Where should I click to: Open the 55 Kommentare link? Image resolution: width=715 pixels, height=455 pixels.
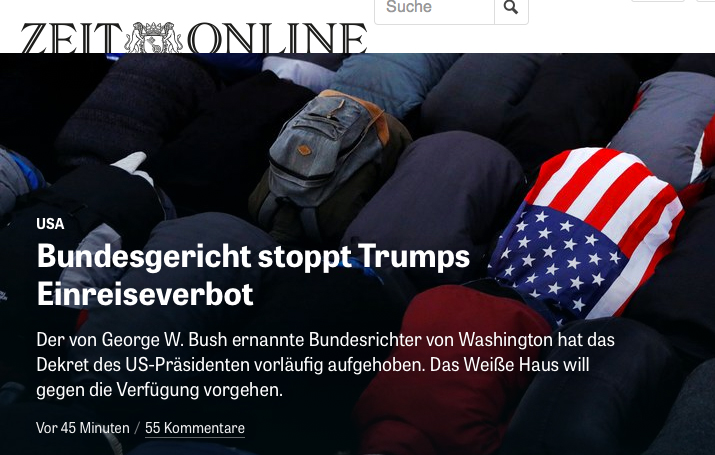[x=195, y=428]
